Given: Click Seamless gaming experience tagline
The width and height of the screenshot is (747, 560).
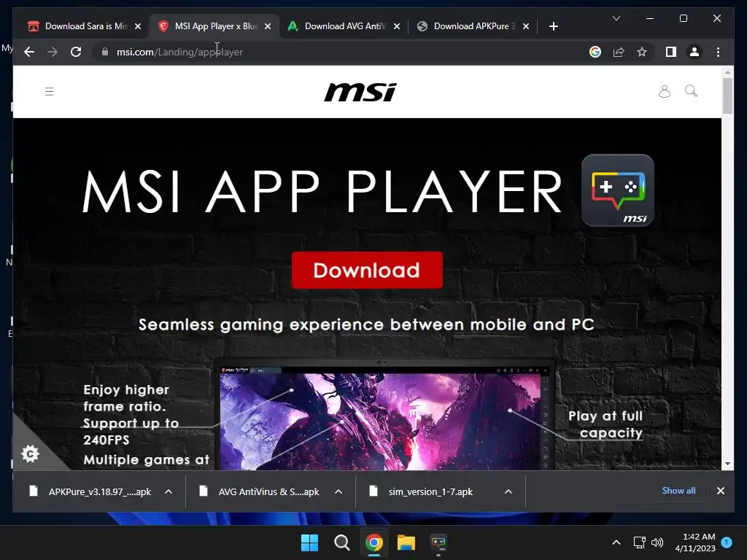Looking at the screenshot, I should tap(366, 324).
